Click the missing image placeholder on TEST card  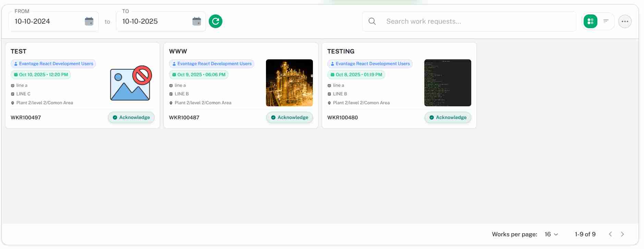[x=131, y=83]
